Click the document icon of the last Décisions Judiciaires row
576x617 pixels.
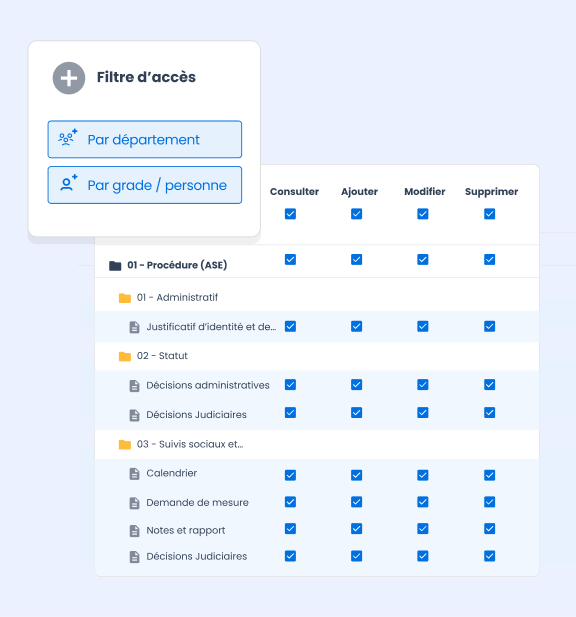[135, 557]
